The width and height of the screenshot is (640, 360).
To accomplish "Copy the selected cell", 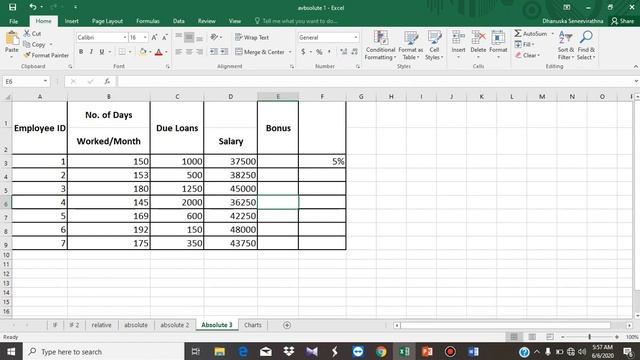I will (x=35, y=44).
